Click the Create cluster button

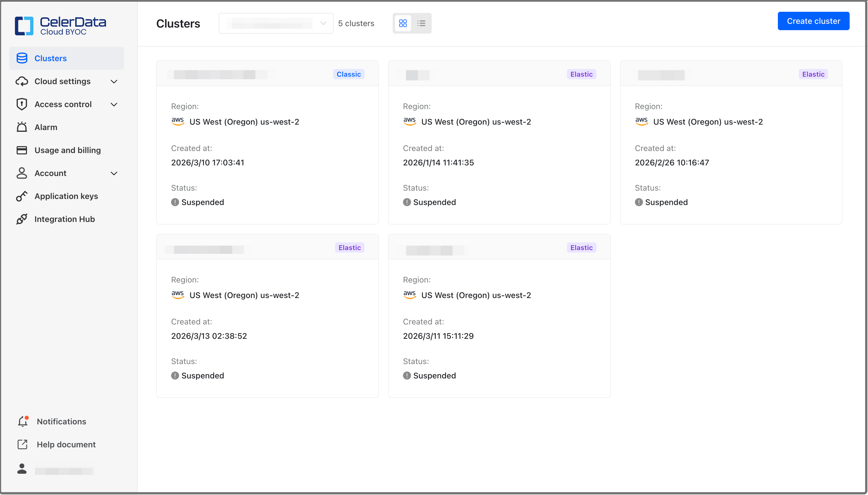[814, 21]
